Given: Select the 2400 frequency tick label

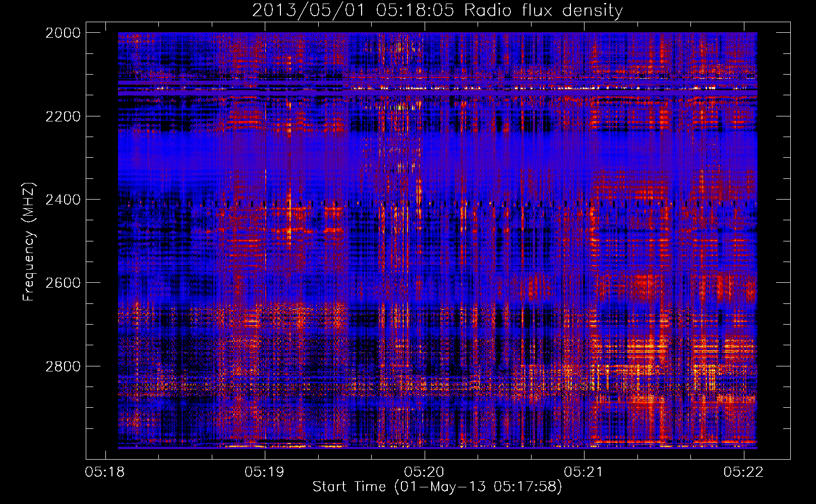Looking at the screenshot, I should [63, 200].
